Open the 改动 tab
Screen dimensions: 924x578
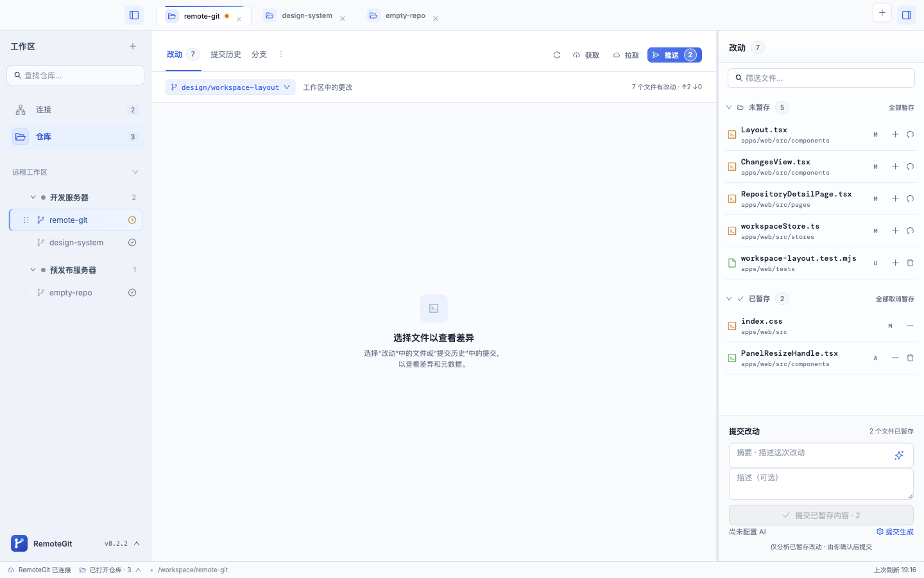[184, 55]
